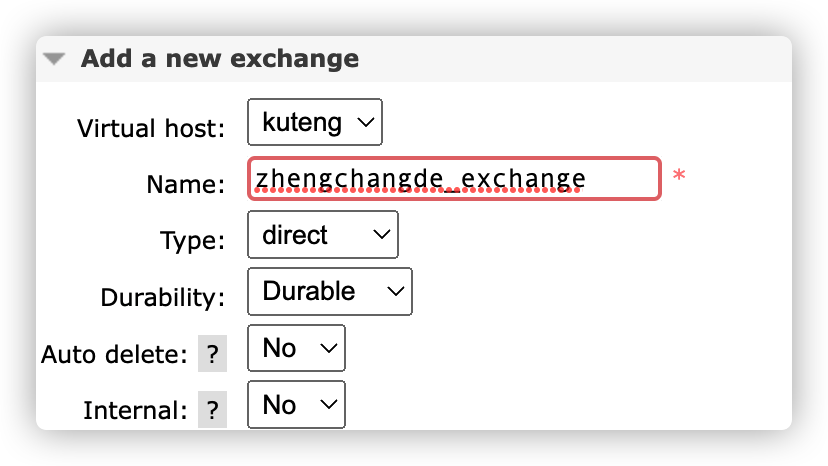
Task: Click the chevron arrow on the Durability dropdown
Action: tap(395, 291)
